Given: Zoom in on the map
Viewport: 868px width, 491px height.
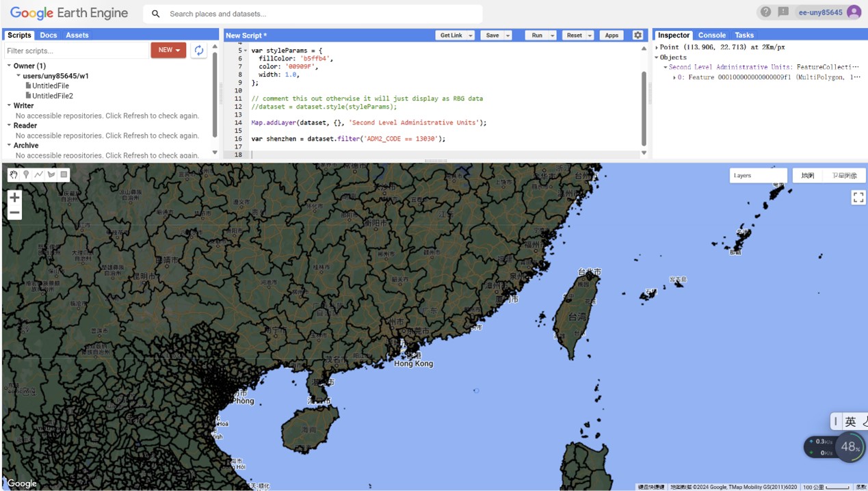Looking at the screenshot, I should (14, 197).
